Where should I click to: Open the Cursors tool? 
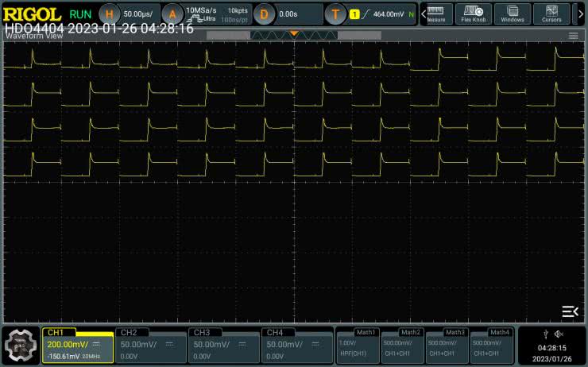coord(551,14)
